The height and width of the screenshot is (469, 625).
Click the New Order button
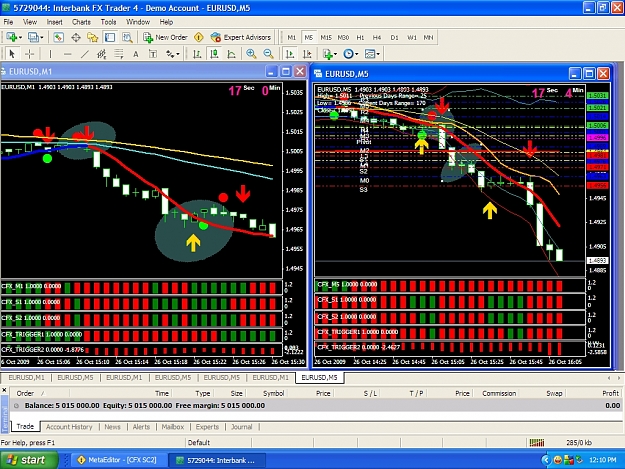[x=165, y=37]
